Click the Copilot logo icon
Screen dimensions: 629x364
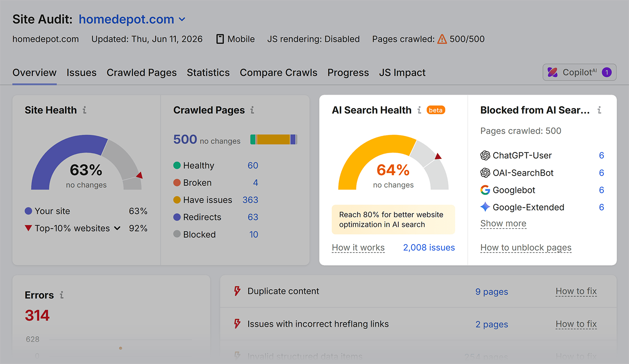[553, 72]
